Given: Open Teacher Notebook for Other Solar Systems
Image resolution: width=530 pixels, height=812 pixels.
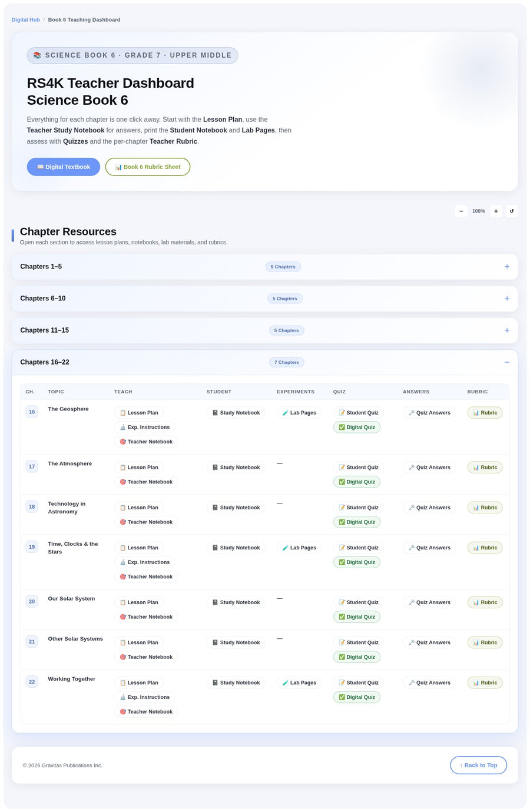Looking at the screenshot, I should point(146,657).
